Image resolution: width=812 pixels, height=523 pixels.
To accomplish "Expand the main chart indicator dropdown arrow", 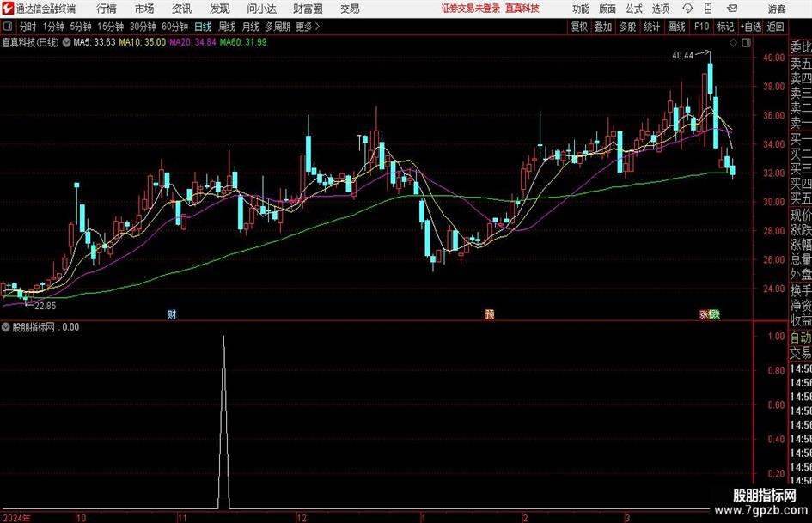I will (x=67, y=42).
